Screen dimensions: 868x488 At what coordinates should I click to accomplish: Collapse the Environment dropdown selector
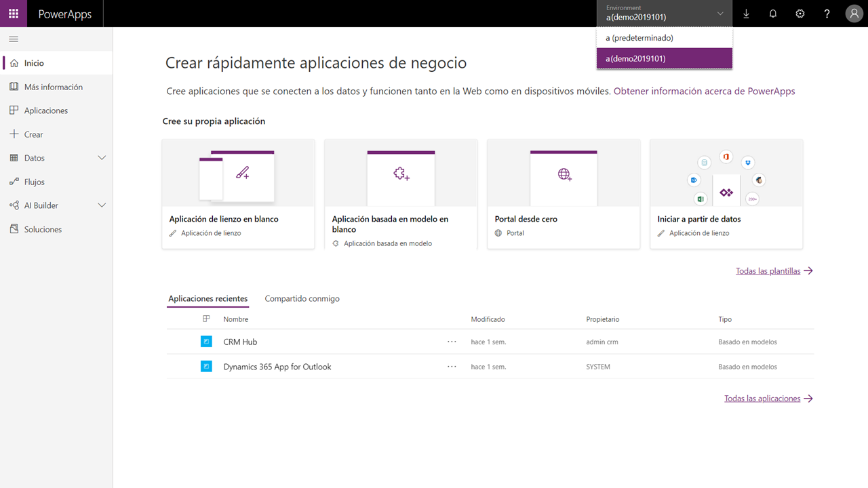665,14
